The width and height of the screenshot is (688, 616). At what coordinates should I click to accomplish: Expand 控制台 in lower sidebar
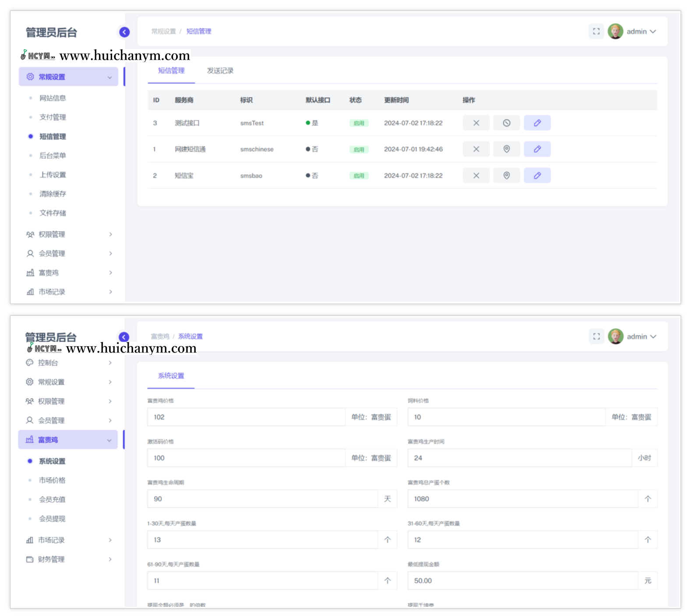click(x=68, y=363)
